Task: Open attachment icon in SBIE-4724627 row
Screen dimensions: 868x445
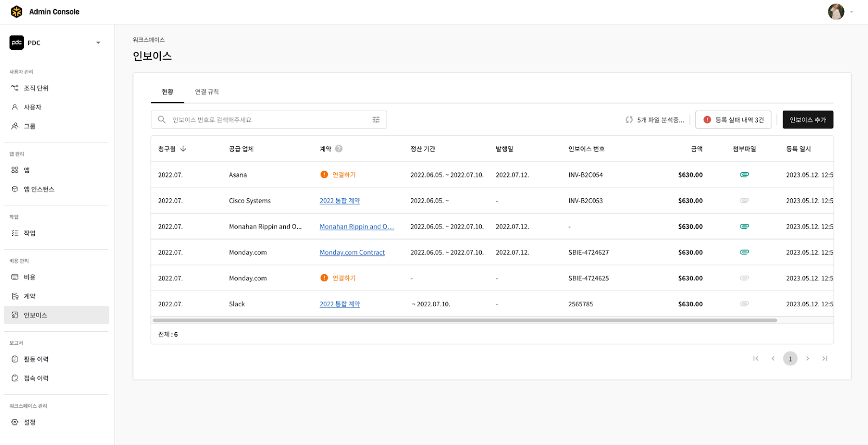Action: [x=744, y=252]
